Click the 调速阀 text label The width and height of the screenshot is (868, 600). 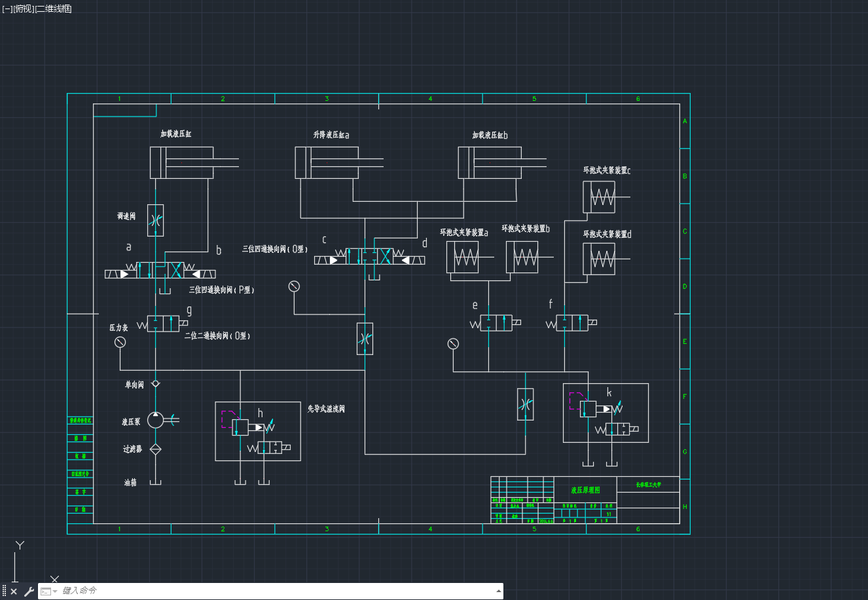[126, 216]
